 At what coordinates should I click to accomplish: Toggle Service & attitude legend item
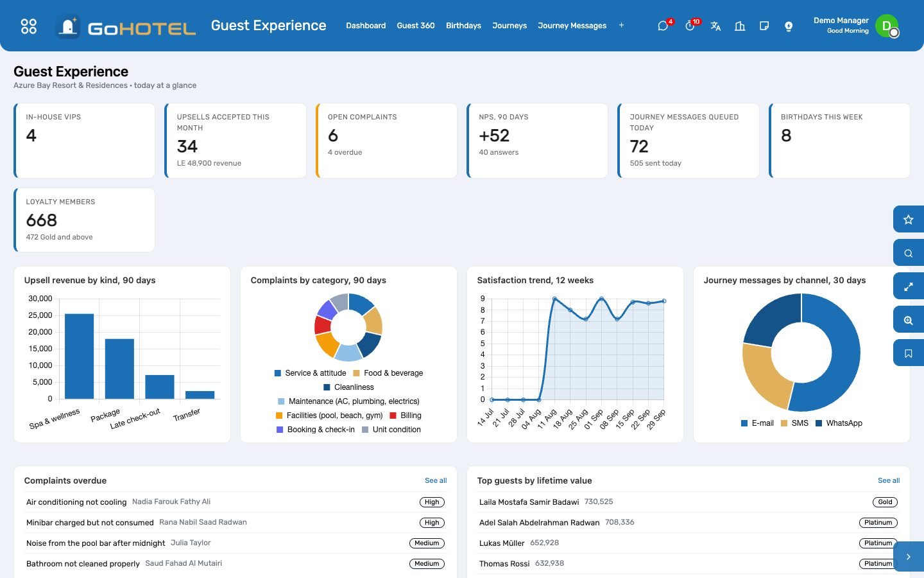pos(310,373)
